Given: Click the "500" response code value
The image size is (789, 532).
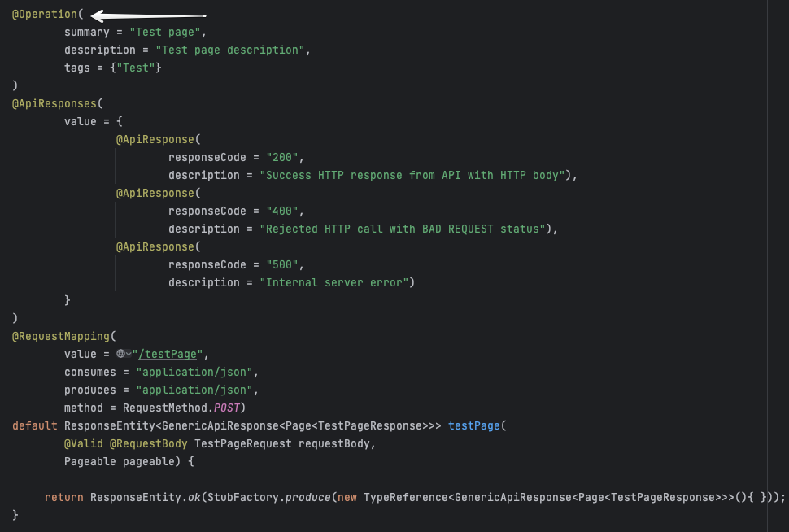Looking at the screenshot, I should pyautogui.click(x=282, y=264).
